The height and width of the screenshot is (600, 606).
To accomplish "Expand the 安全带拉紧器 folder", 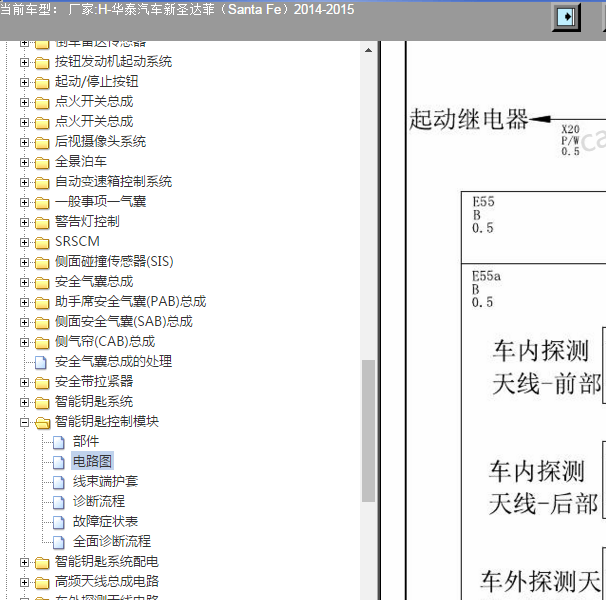I will [24, 382].
